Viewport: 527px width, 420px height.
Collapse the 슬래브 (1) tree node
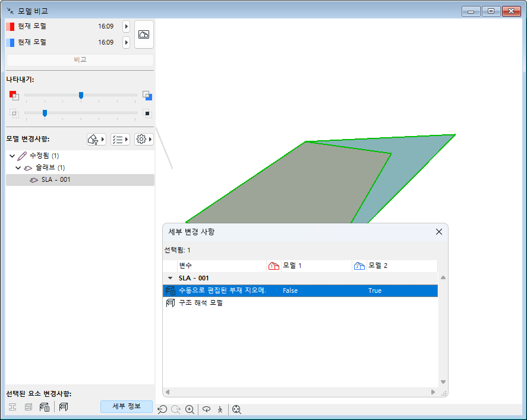(x=18, y=168)
